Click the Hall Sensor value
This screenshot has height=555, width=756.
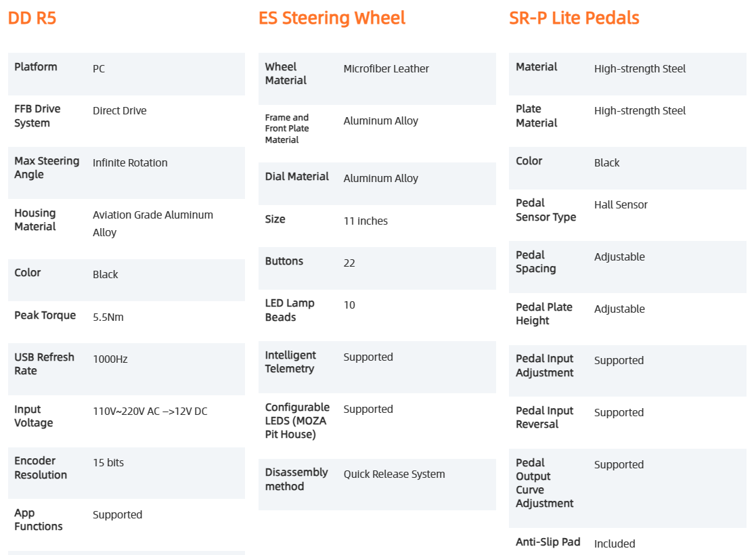621,204
